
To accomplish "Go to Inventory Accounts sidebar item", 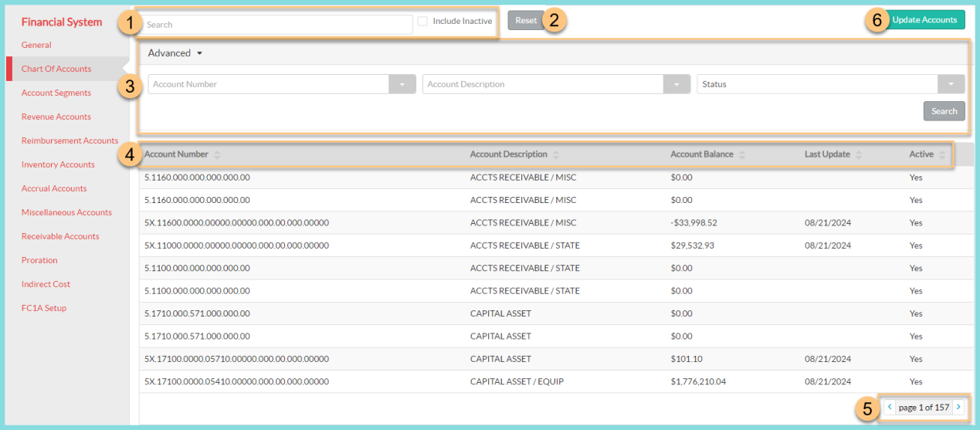I will [58, 164].
